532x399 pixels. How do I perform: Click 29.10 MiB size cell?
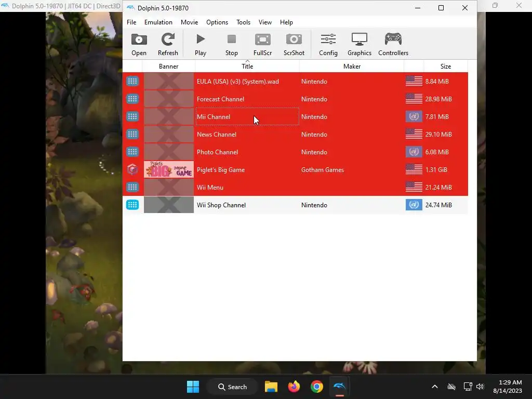[438, 135]
